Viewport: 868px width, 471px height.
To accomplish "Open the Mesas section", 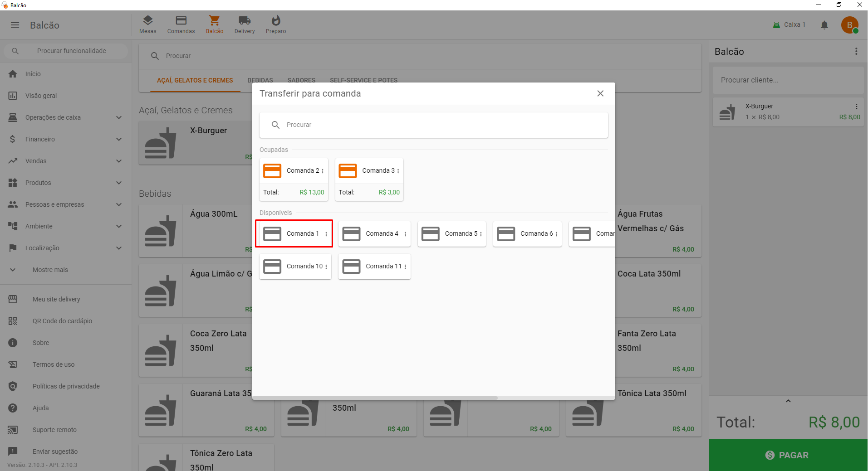I will tap(148, 25).
